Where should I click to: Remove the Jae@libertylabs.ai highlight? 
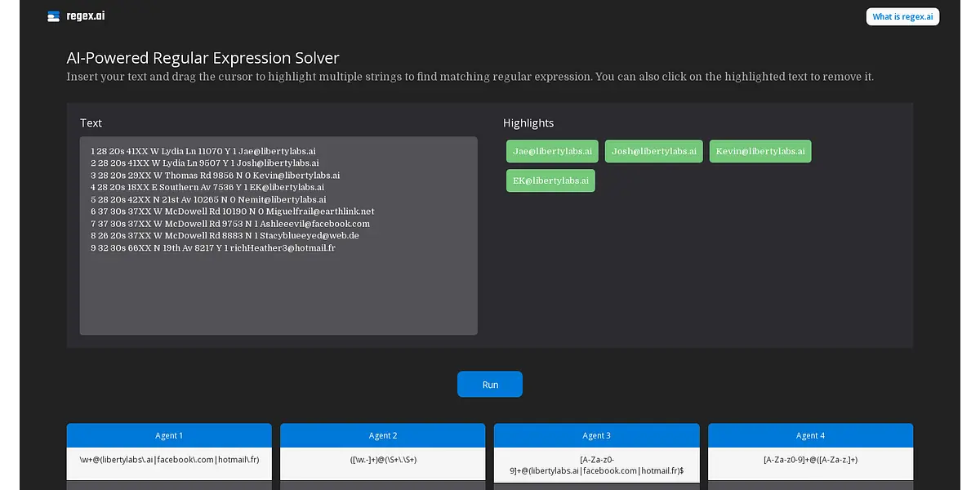point(553,151)
